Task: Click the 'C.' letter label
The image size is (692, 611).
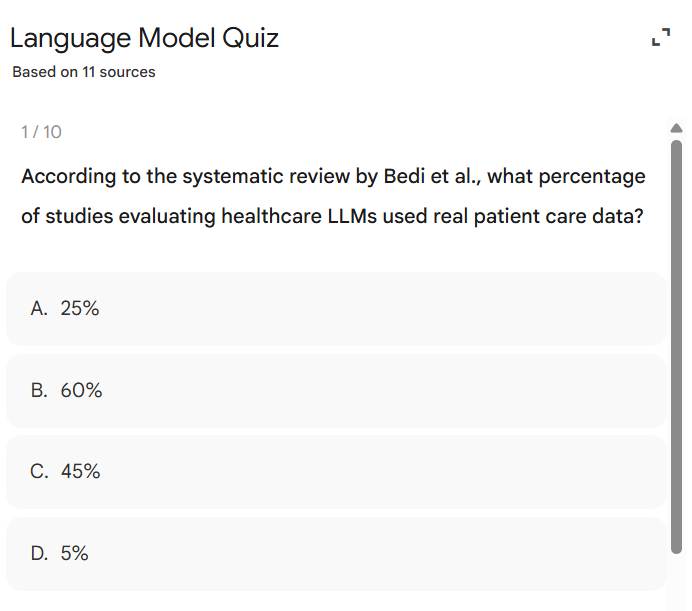Action: coord(40,472)
